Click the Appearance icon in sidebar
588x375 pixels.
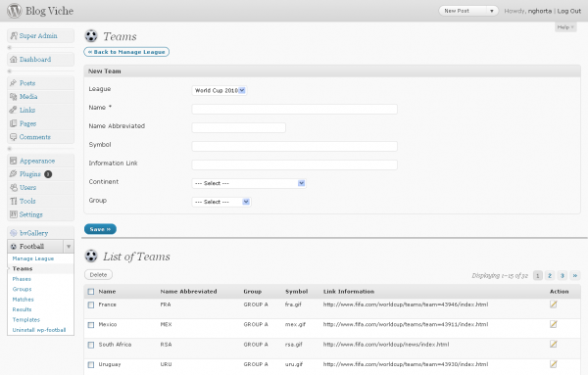(x=14, y=161)
